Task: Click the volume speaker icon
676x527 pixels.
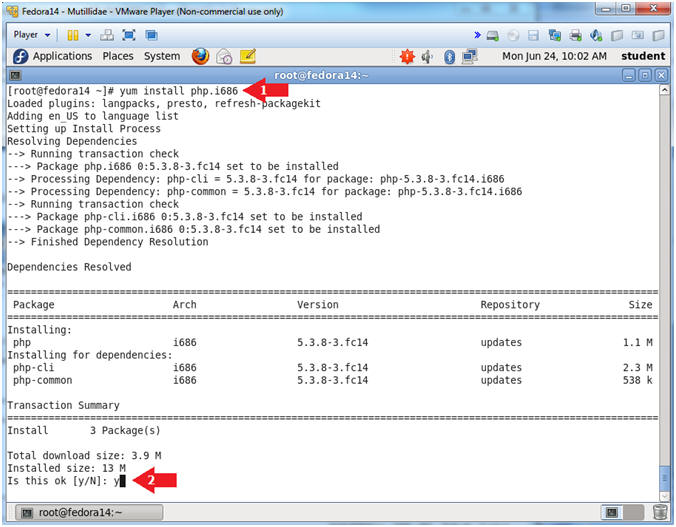Action: [427, 56]
